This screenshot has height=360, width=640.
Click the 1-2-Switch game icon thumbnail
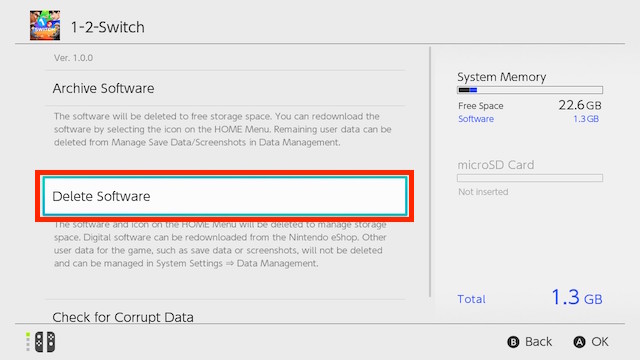45,25
